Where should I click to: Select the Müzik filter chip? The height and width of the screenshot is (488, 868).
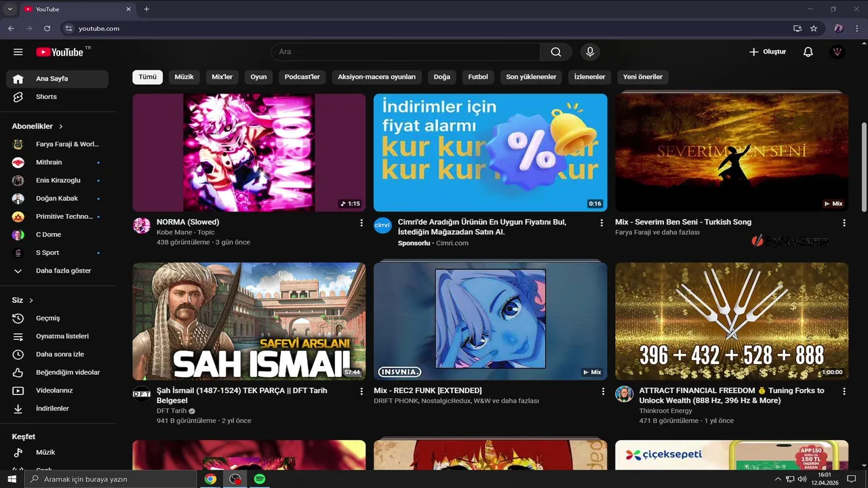(184, 77)
